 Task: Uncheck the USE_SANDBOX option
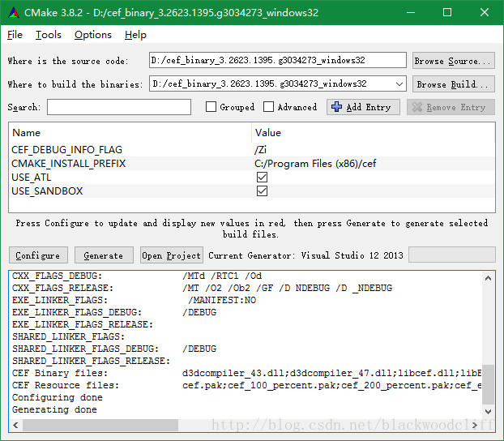click(x=262, y=191)
